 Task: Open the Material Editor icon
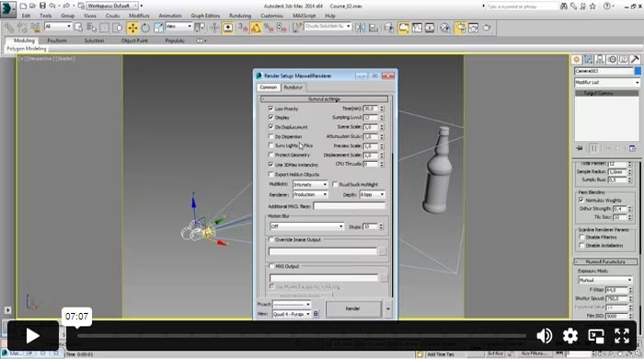444,28
